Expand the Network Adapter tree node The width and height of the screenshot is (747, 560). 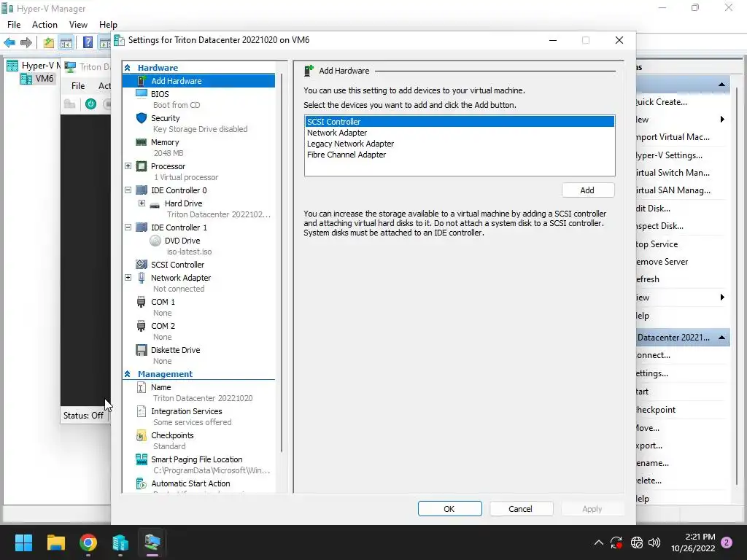(x=128, y=278)
